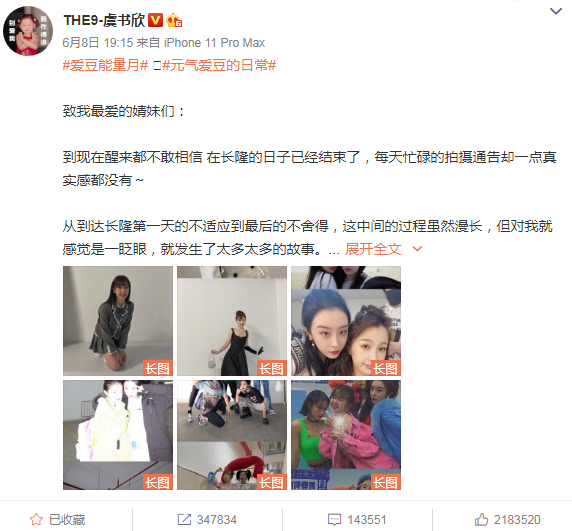Screen dimensions: 572x531
Task: Click the crown membership badge icon
Action: click(174, 20)
